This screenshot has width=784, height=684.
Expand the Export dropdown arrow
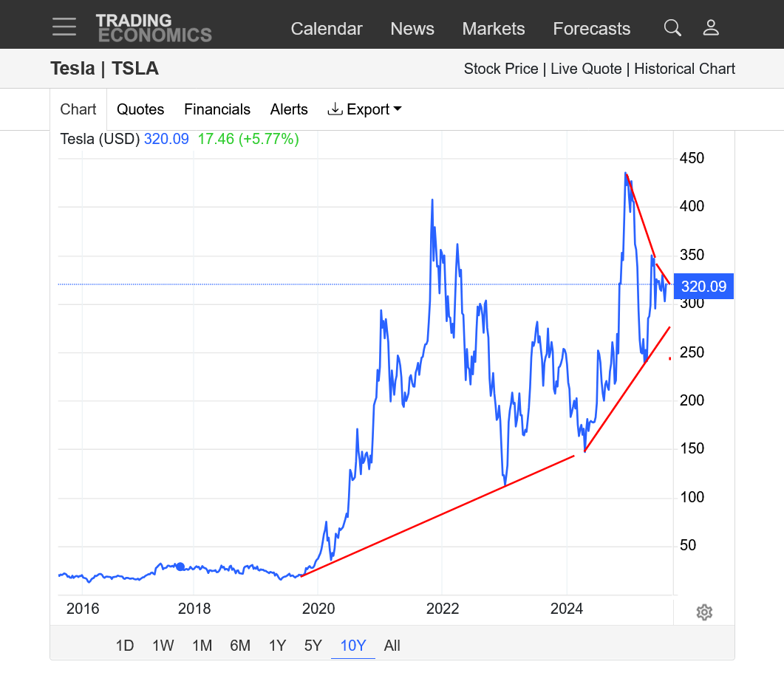[398, 109]
